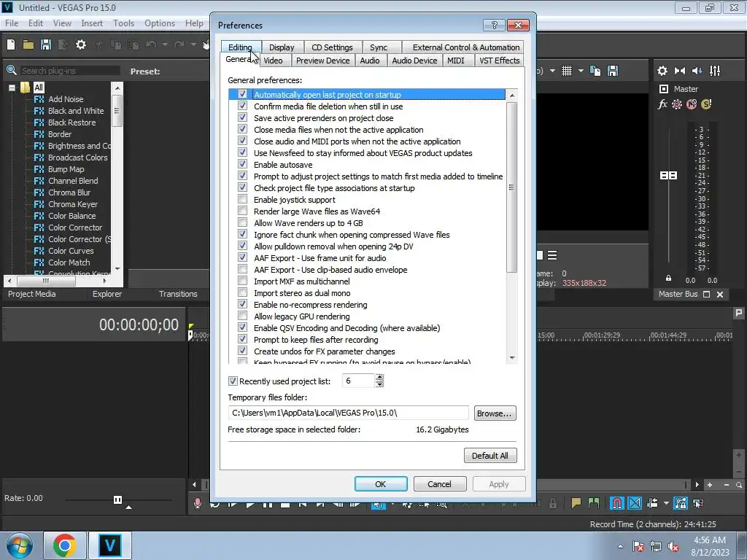Open Master Bus audio properties gear
The width and height of the screenshot is (747, 560).
pyautogui.click(x=662, y=71)
